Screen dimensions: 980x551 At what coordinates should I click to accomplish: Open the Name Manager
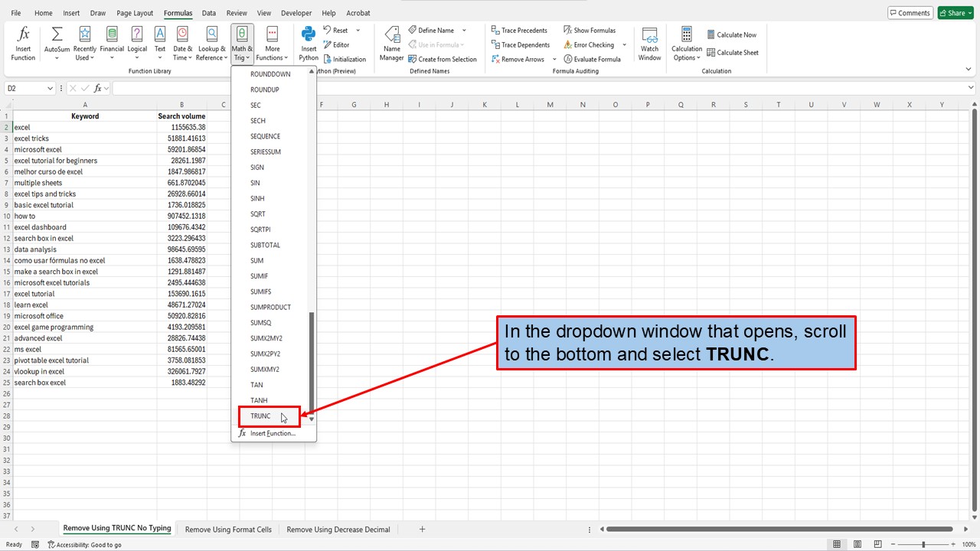391,44
